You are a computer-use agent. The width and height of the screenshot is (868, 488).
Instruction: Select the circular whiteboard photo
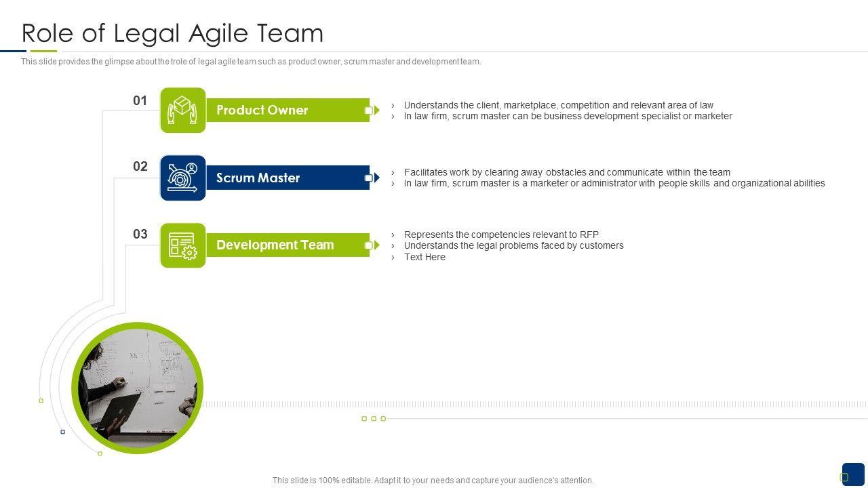tap(138, 388)
